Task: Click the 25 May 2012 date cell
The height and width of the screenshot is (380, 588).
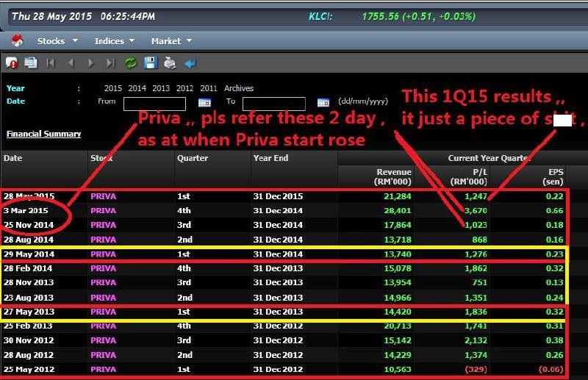Action: click(x=29, y=370)
